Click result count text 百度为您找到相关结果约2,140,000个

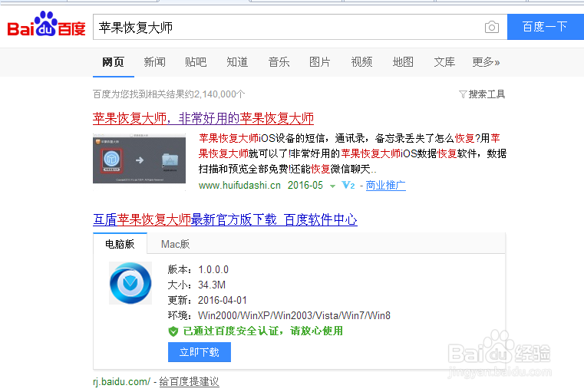click(x=169, y=94)
